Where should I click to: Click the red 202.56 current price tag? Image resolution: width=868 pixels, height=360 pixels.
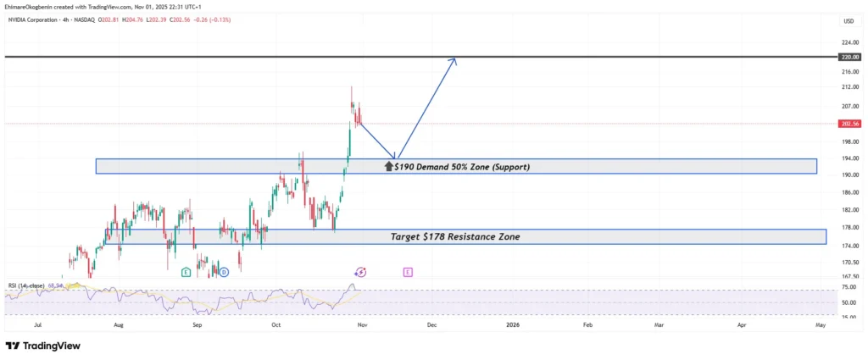[x=849, y=124]
